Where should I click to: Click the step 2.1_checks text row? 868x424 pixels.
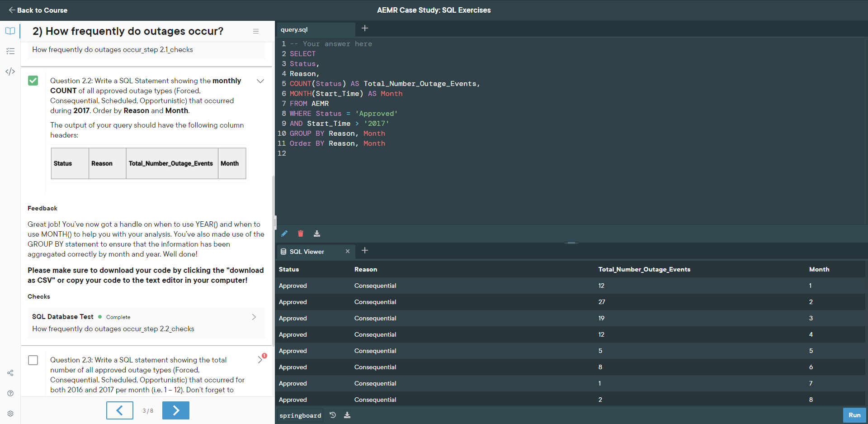point(113,50)
